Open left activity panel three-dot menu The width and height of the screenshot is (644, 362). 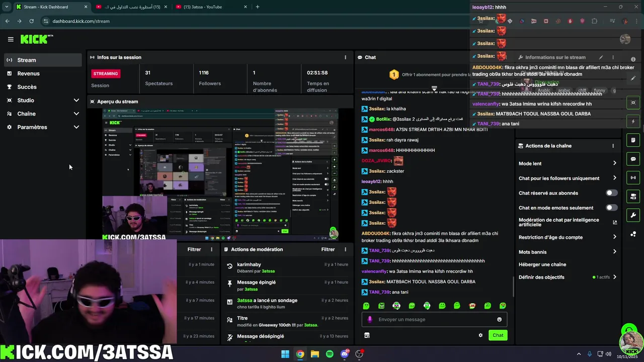tap(211, 249)
